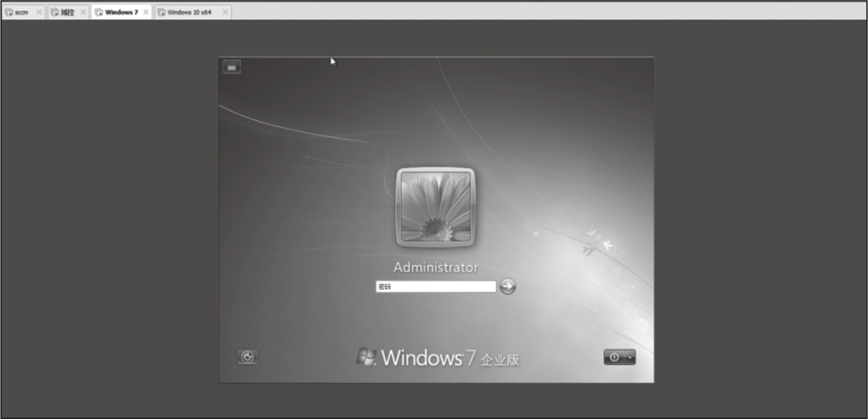This screenshot has width=868, height=419.
Task: Select the Administrator account picture
Action: (436, 207)
